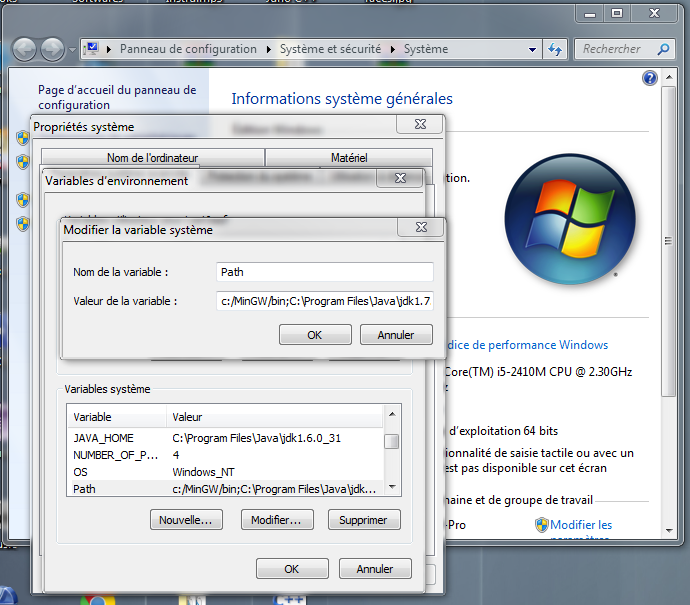Expand the arrow after Système et sécurité

pyautogui.click(x=393, y=49)
